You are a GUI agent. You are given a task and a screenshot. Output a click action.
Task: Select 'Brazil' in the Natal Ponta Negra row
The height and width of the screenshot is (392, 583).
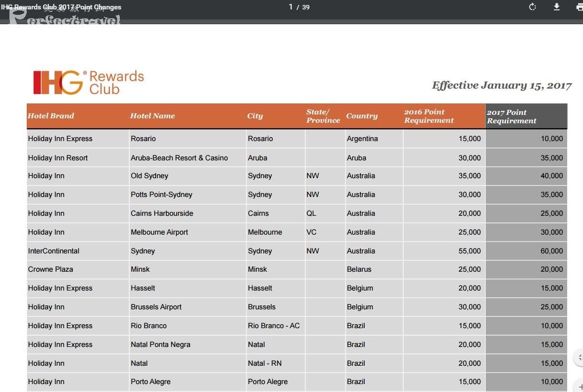[356, 344]
